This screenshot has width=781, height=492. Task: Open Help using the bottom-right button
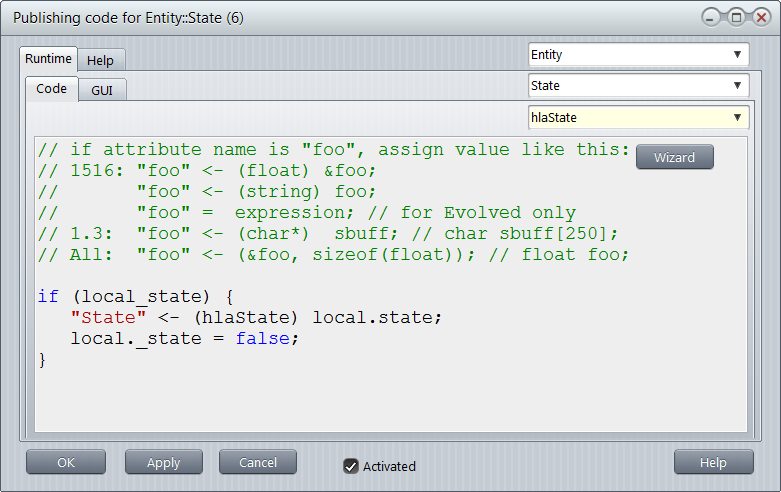[713, 462]
